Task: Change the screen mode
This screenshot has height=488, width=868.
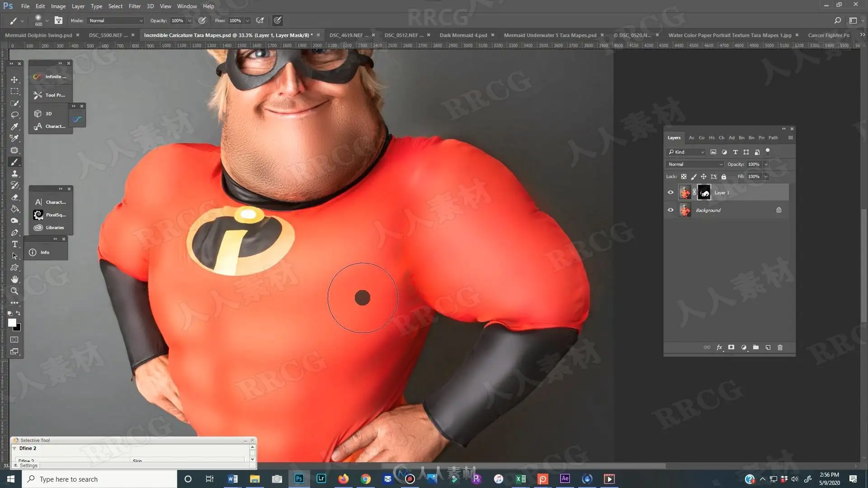Action: coord(14,352)
